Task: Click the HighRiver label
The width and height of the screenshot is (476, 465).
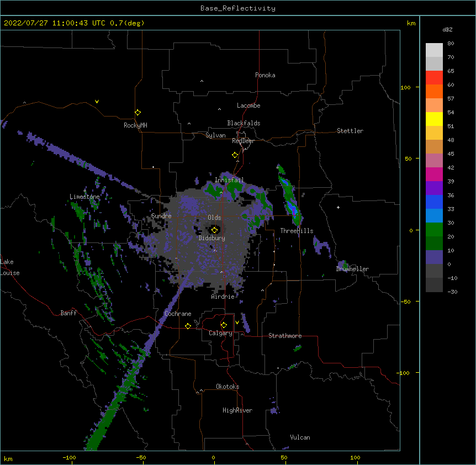Action: point(237,410)
